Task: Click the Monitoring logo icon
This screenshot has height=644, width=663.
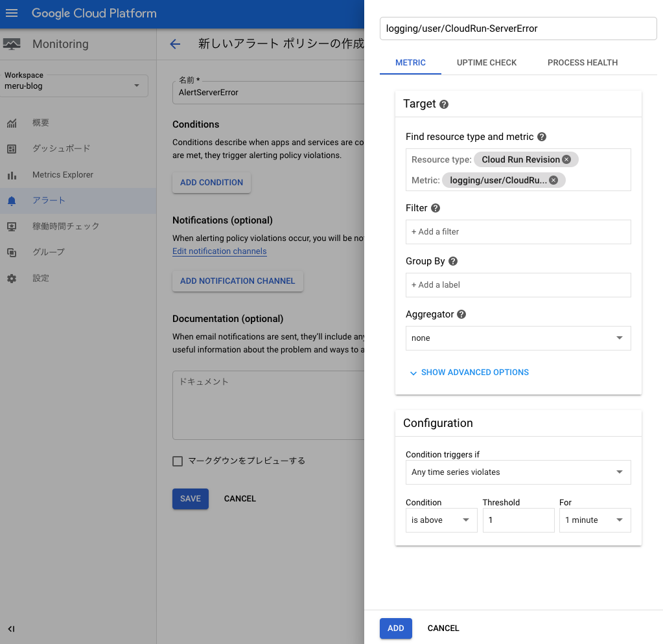Action: (12, 44)
